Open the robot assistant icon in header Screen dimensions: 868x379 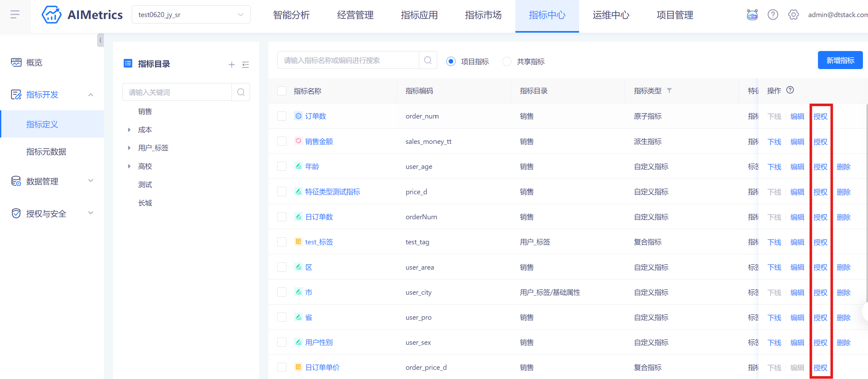752,15
